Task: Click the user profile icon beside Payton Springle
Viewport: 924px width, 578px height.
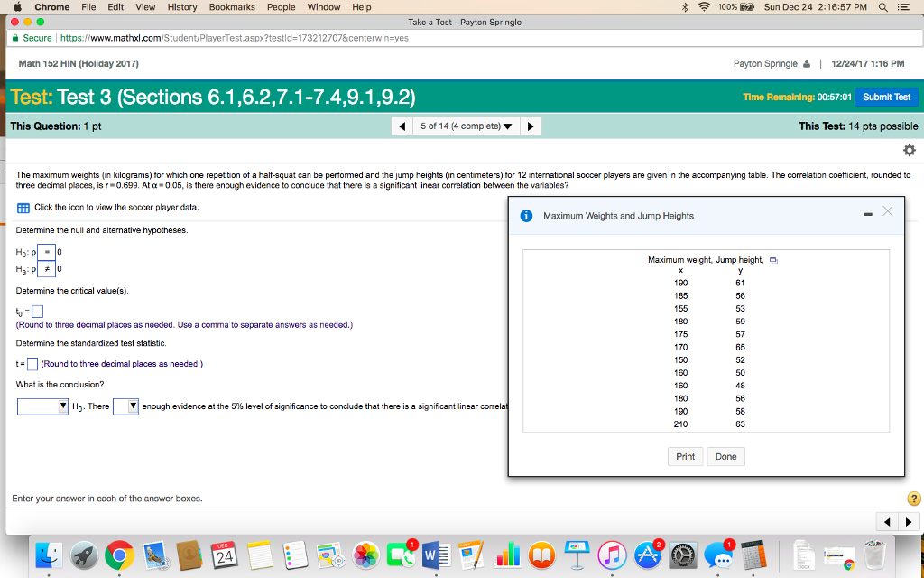Action: pyautogui.click(x=806, y=64)
